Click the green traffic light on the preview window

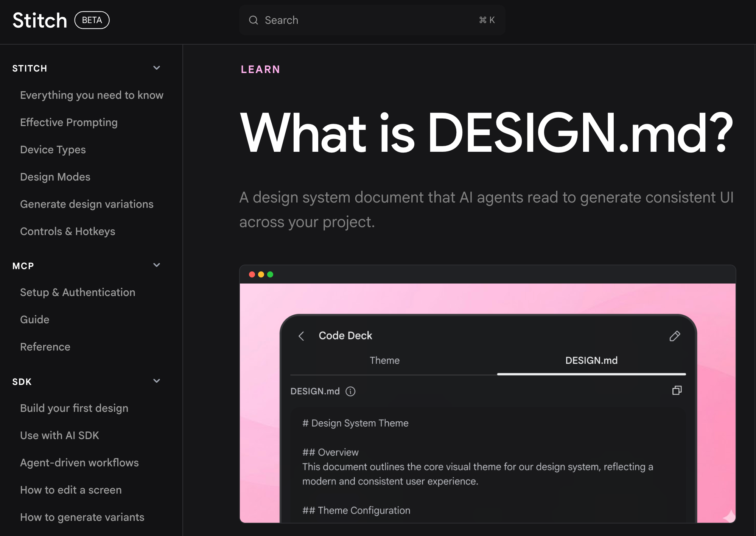[271, 274]
